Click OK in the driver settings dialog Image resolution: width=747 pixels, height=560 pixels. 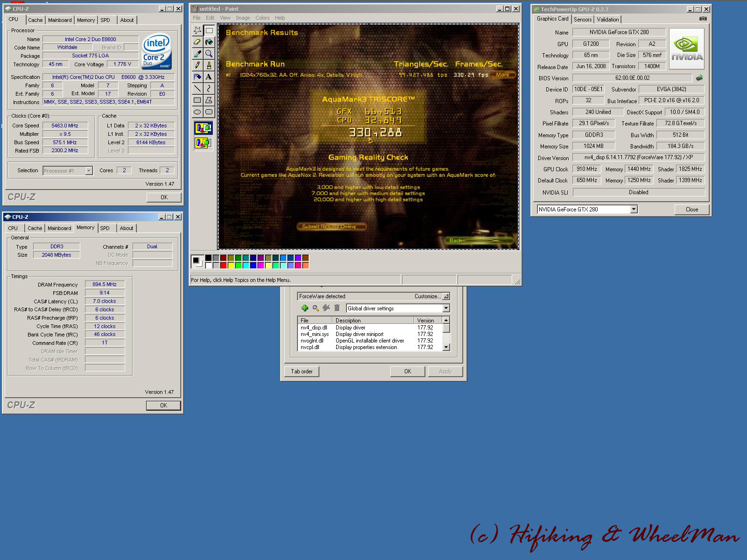[x=408, y=371]
